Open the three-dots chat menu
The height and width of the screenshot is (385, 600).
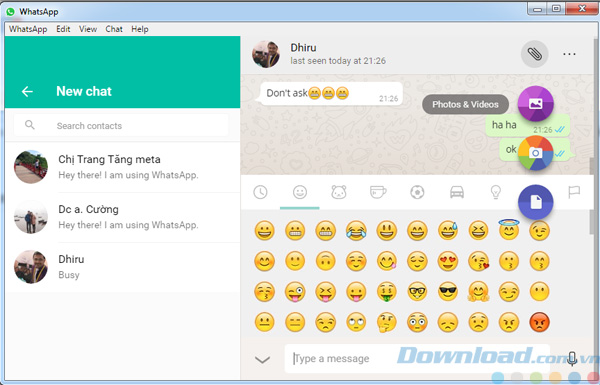(569, 54)
